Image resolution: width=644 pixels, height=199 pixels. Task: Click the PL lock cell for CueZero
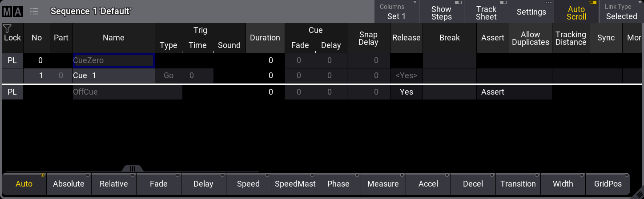(x=12, y=60)
